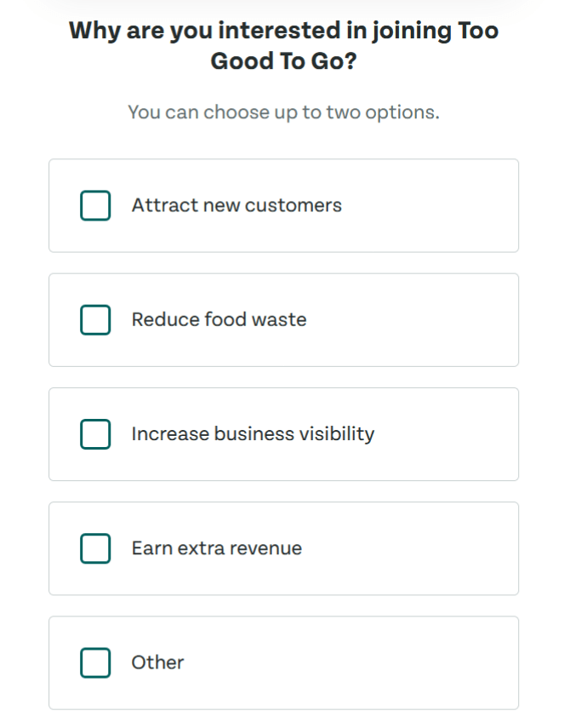The height and width of the screenshot is (728, 570).
Task: Click empty right side of Increase business visibility card
Action: tap(451, 433)
